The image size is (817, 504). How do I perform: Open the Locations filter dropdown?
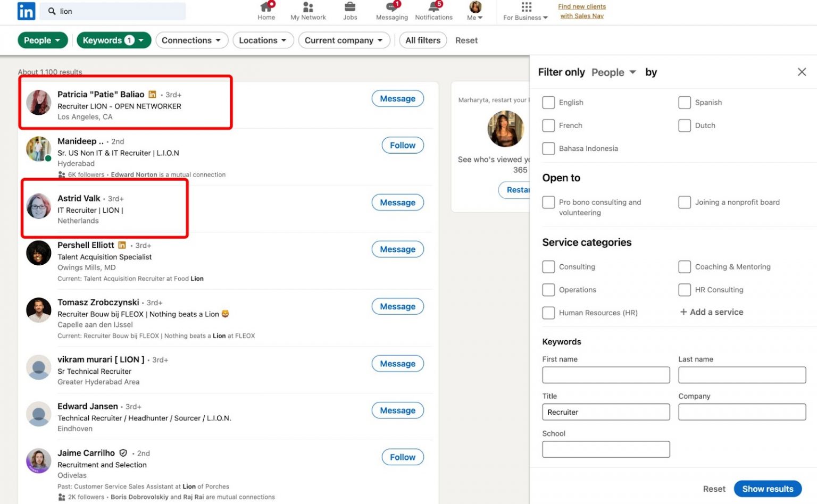(x=263, y=40)
